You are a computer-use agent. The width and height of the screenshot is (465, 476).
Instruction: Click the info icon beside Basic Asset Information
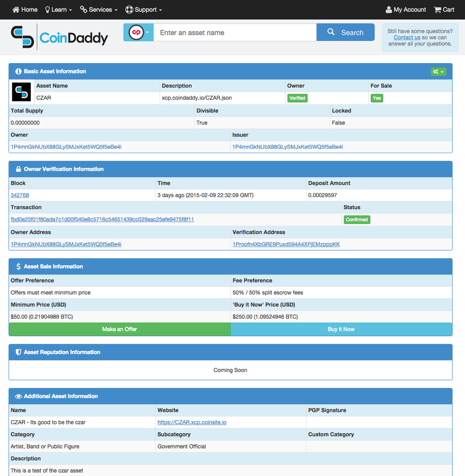18,71
